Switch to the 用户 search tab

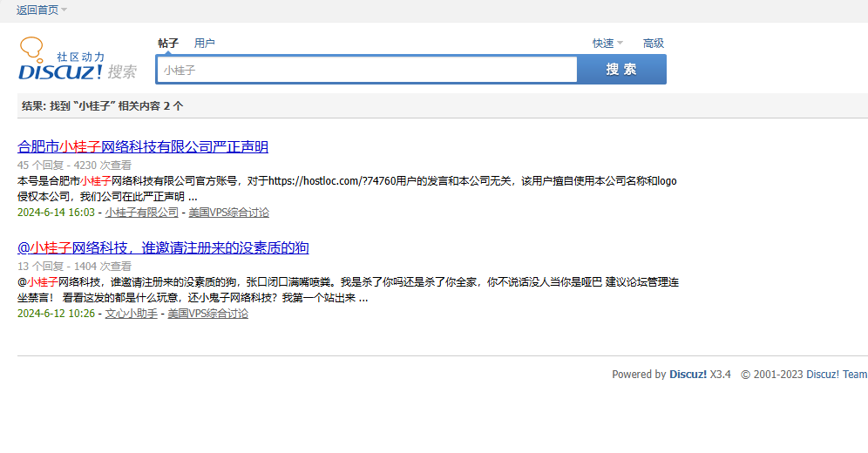pyautogui.click(x=205, y=44)
